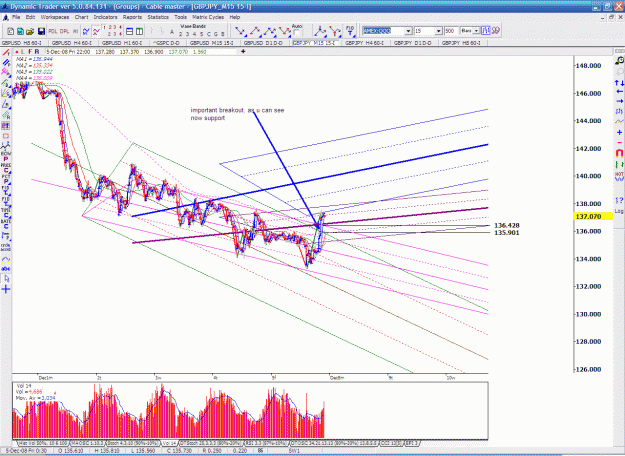The image size is (625, 456).
Task: Click the 135.901 price level label
Action: click(x=507, y=233)
